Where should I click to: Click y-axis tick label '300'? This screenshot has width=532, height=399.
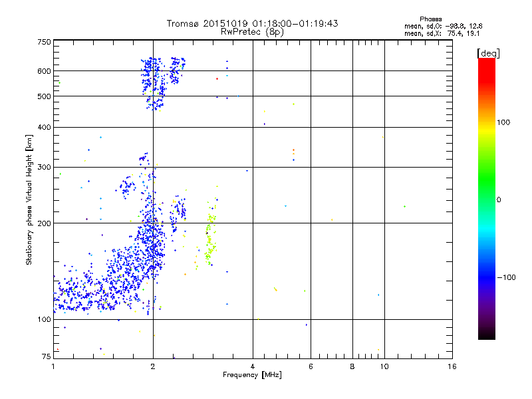click(44, 168)
